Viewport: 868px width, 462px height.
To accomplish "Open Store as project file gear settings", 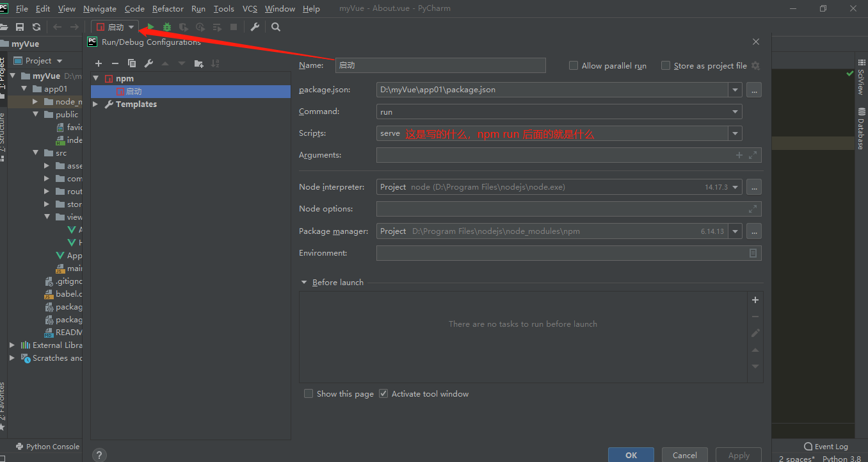I will pos(755,65).
